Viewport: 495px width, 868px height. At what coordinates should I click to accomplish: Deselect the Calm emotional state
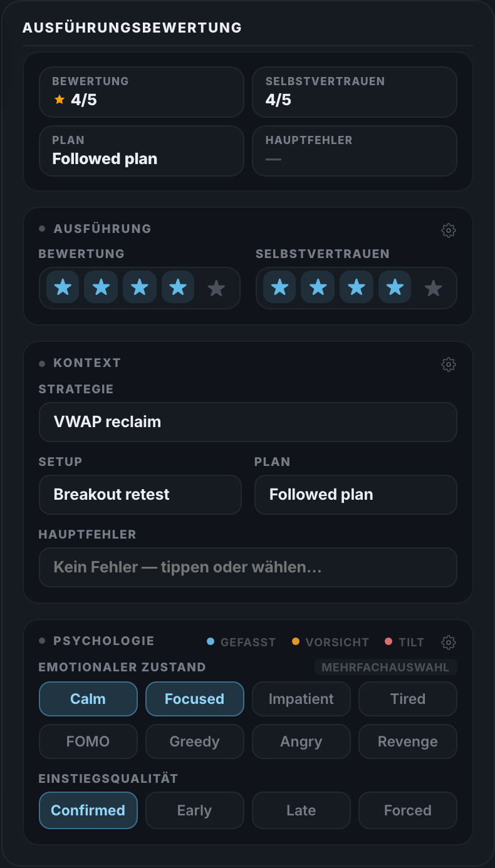click(88, 699)
